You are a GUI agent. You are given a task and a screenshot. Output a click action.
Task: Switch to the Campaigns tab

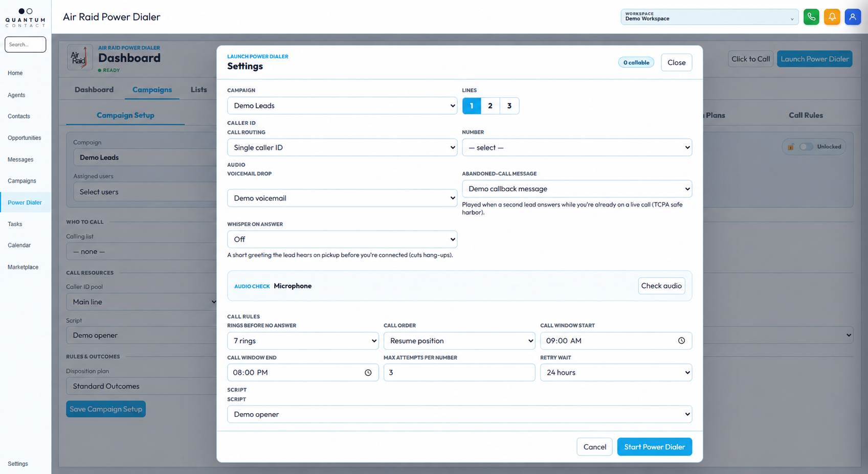tap(152, 89)
